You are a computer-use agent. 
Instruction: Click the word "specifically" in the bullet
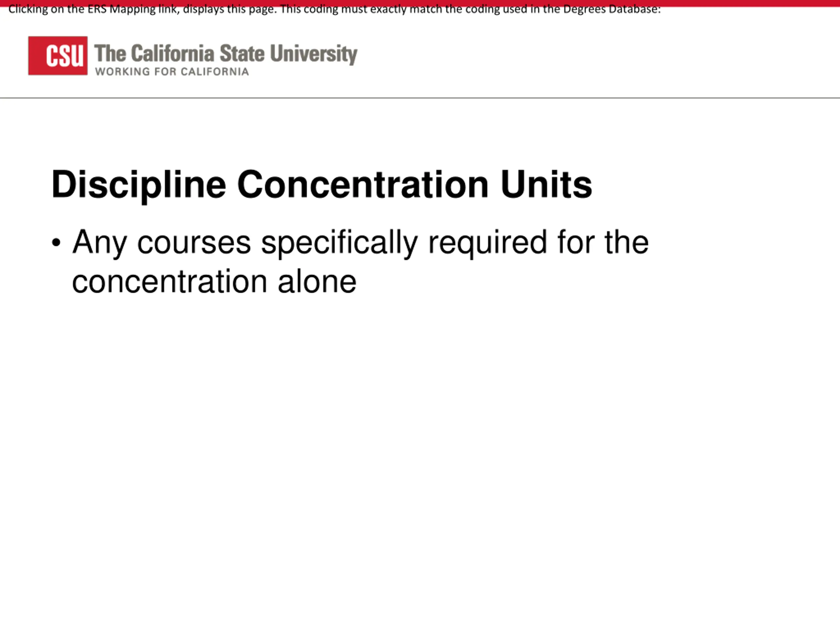pos(340,243)
